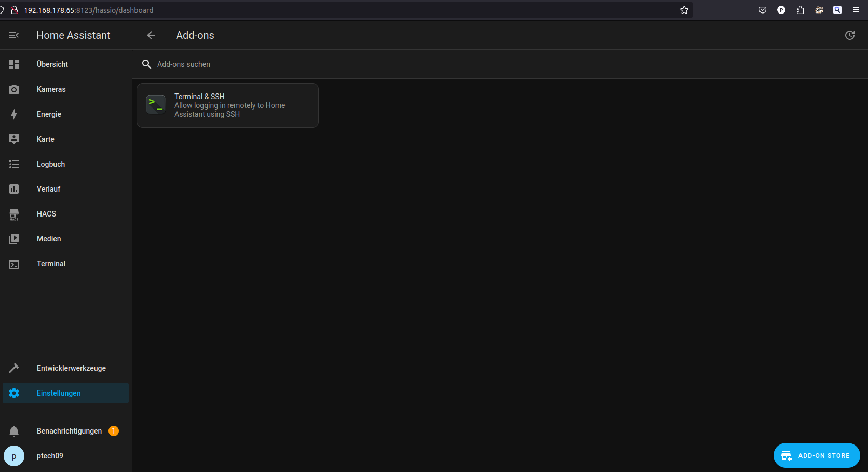Select Einstellungen in the sidebar
This screenshot has width=868, height=472.
[59, 393]
